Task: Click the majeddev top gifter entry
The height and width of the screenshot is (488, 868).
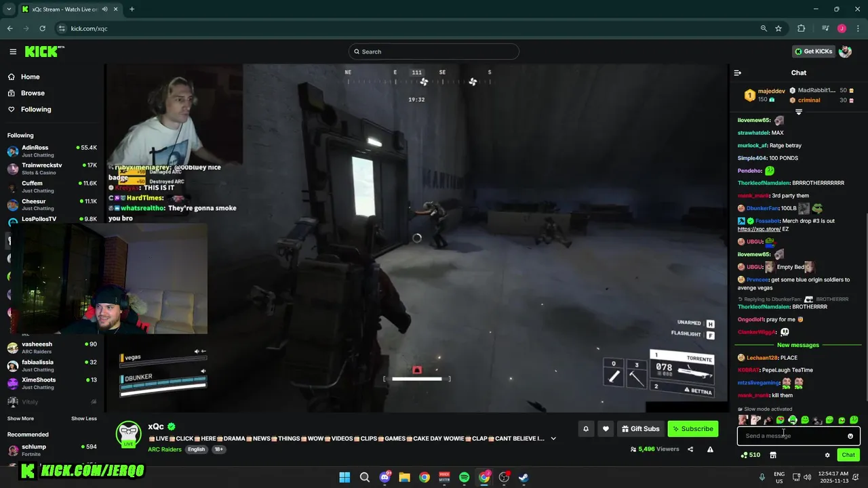Action: point(766,95)
